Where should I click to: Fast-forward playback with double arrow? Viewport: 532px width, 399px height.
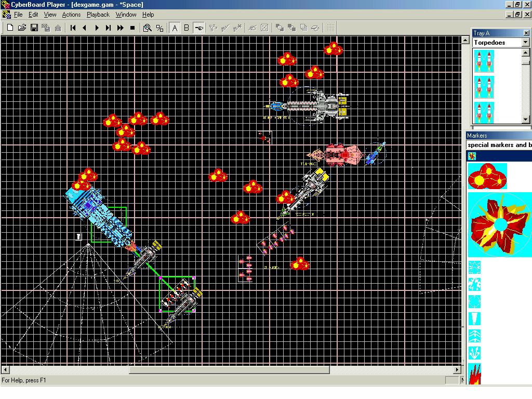[x=120, y=28]
